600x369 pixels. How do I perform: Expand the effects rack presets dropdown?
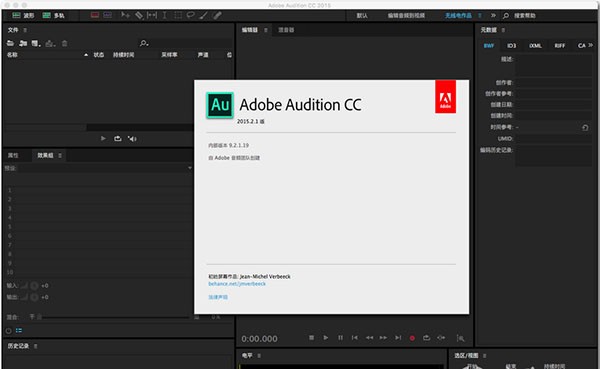pos(190,168)
